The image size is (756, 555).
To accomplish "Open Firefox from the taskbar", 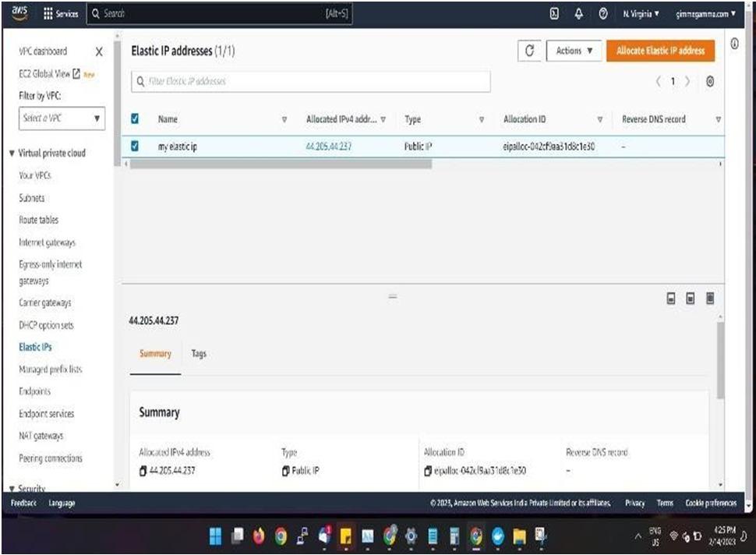I will (259, 536).
